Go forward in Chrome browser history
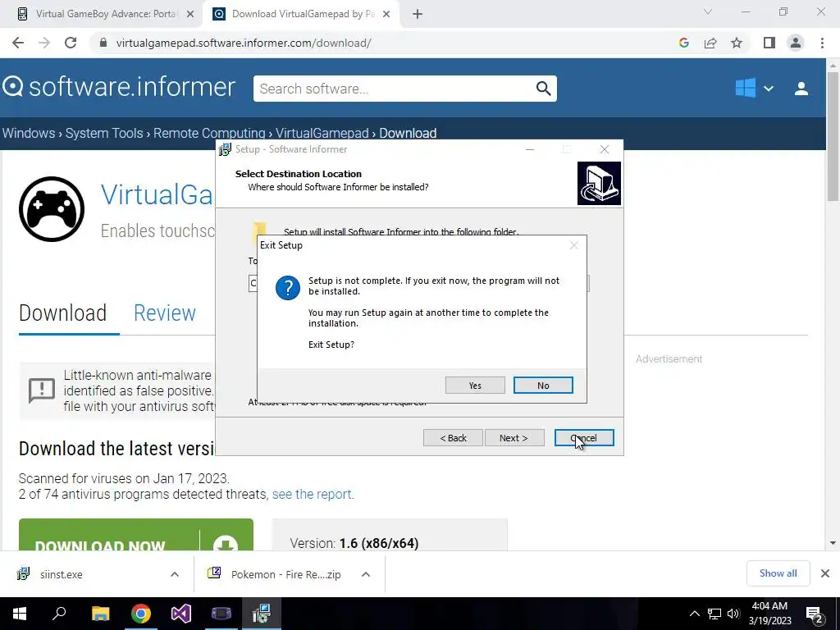Screen dimensions: 840x630 click(44, 43)
